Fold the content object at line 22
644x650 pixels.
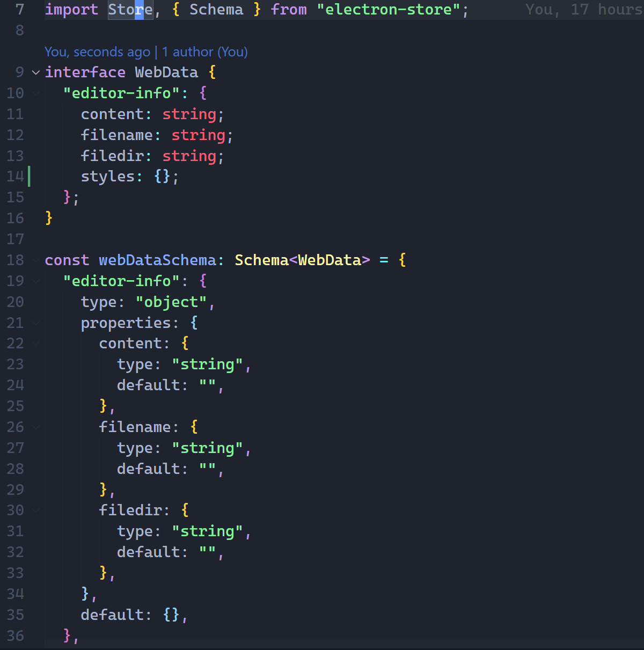click(36, 344)
